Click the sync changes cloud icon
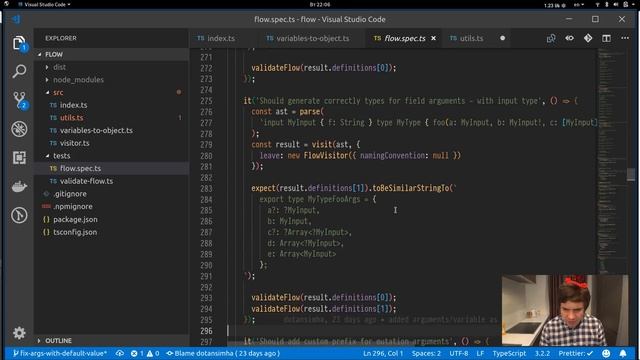Screen dimensions: 640x360 [120, 353]
